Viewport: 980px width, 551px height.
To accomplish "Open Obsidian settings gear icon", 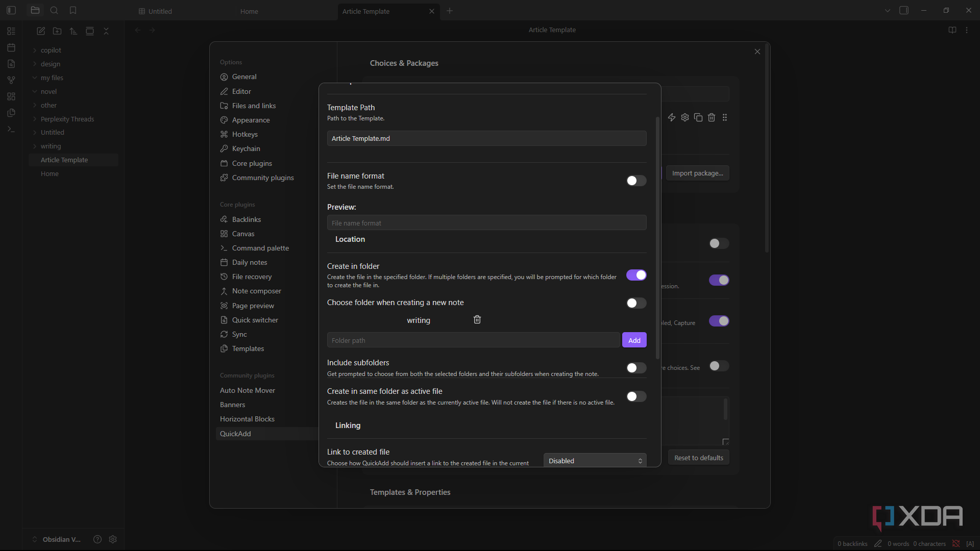I will 113,539.
